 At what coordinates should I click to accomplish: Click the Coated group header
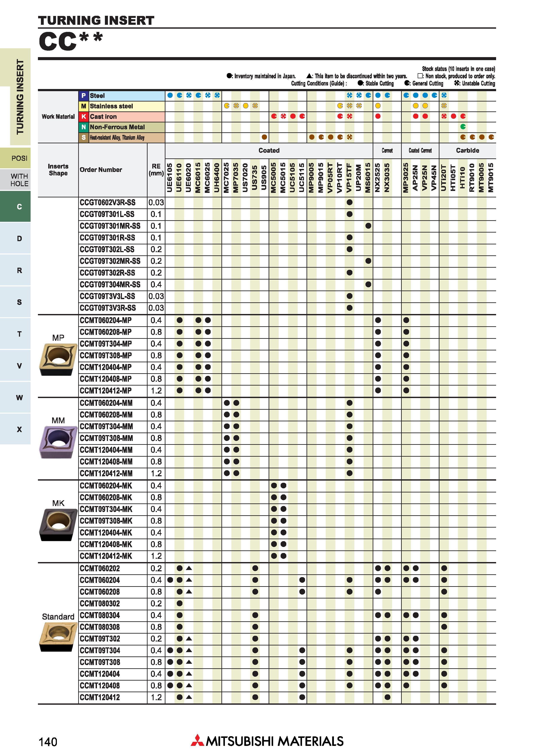269,150
